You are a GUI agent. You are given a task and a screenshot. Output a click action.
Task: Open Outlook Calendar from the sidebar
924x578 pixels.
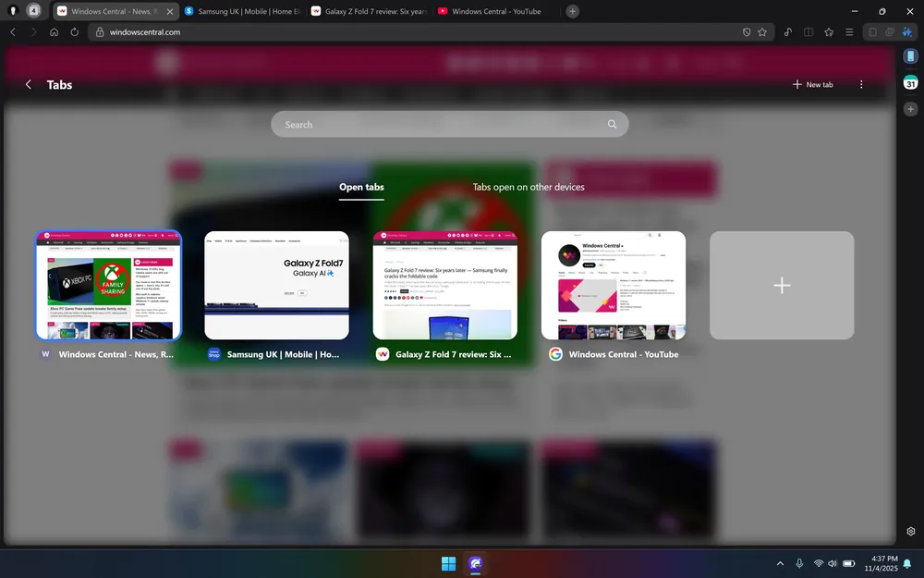click(910, 82)
